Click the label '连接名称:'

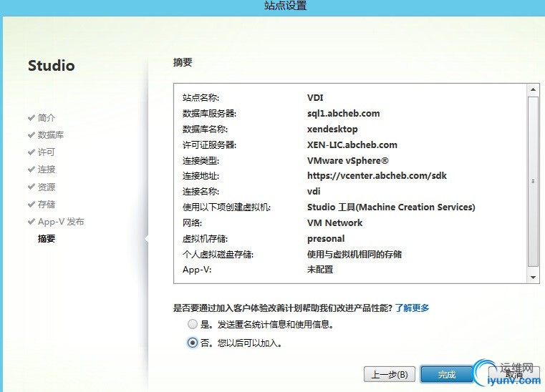[201, 191]
